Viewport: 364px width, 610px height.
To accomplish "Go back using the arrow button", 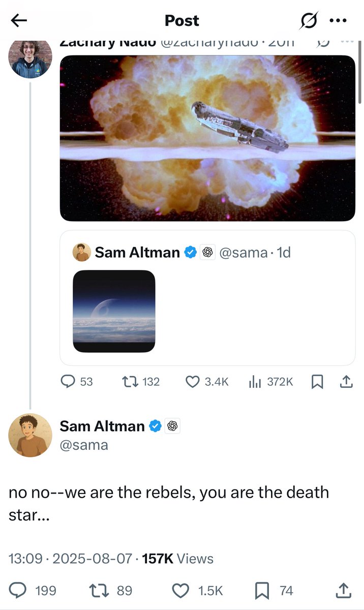I will click(x=18, y=20).
